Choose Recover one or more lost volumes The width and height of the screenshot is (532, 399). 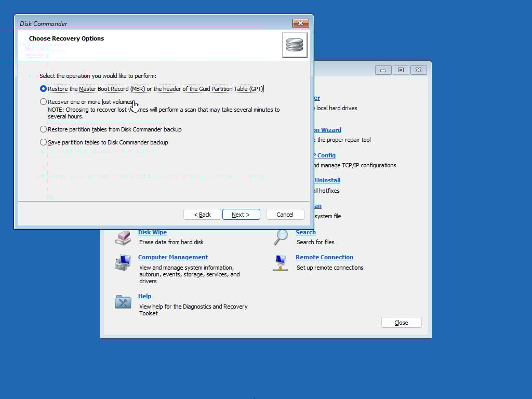[x=44, y=102]
